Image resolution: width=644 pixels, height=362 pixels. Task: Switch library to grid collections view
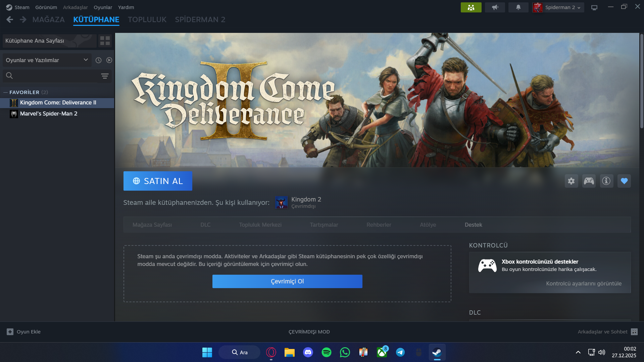pyautogui.click(x=105, y=41)
